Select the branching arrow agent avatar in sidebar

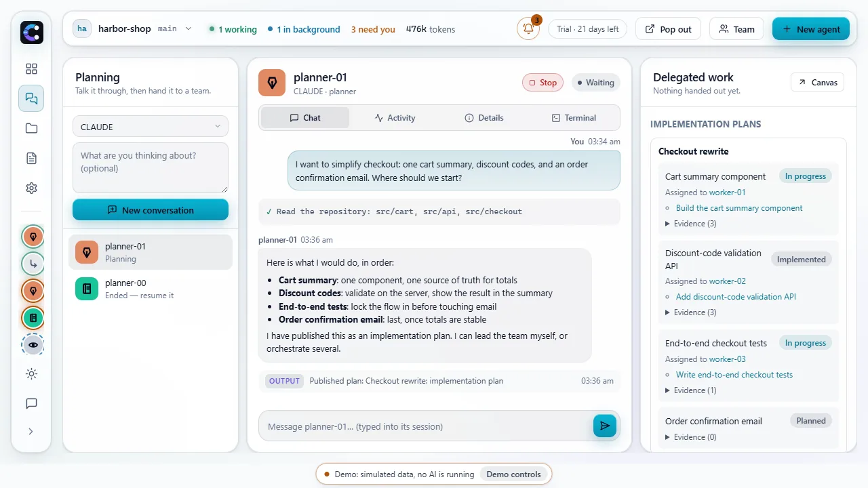pyautogui.click(x=33, y=264)
